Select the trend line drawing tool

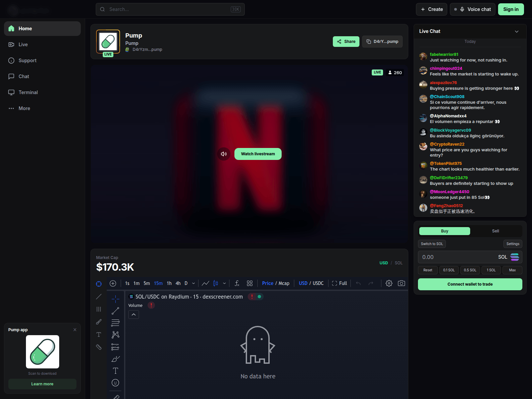click(x=115, y=311)
